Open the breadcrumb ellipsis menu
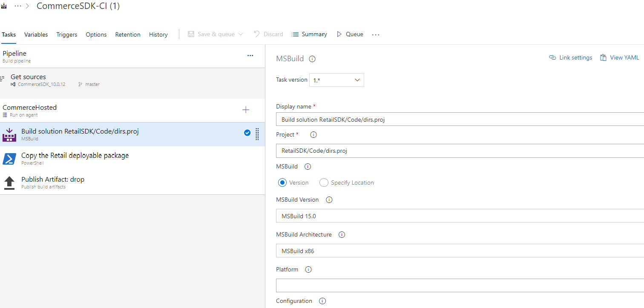Viewport: 644px width, 308px height. coord(18,6)
